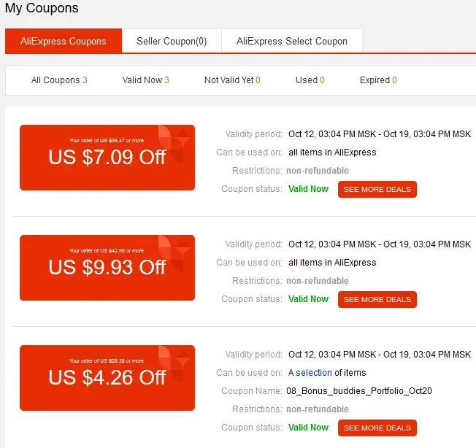Open the 'selection' link of items
The image size is (476, 448).
coord(314,372)
